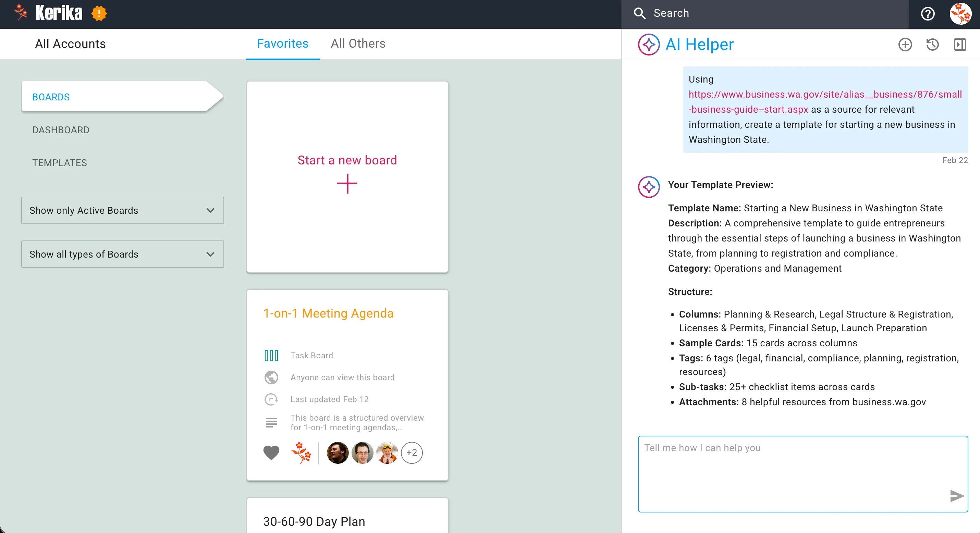Image resolution: width=980 pixels, height=533 pixels.
Task: Open the help question mark icon
Action: (x=928, y=14)
